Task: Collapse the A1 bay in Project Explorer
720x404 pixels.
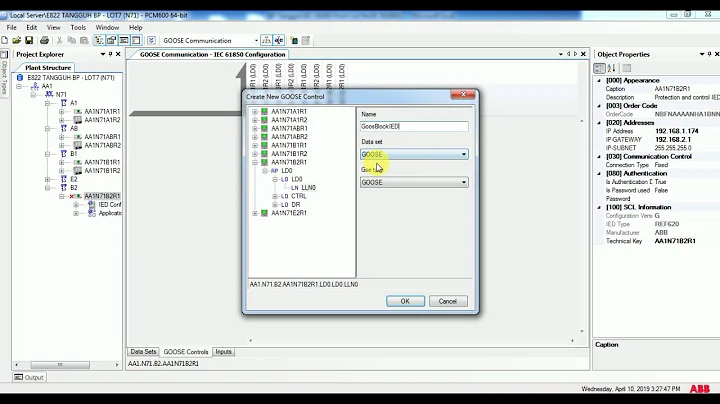Action: click(x=47, y=103)
